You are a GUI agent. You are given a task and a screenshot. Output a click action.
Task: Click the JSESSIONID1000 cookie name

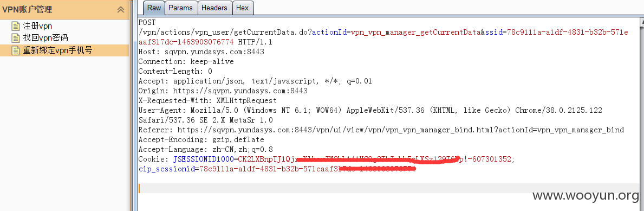coord(203,159)
